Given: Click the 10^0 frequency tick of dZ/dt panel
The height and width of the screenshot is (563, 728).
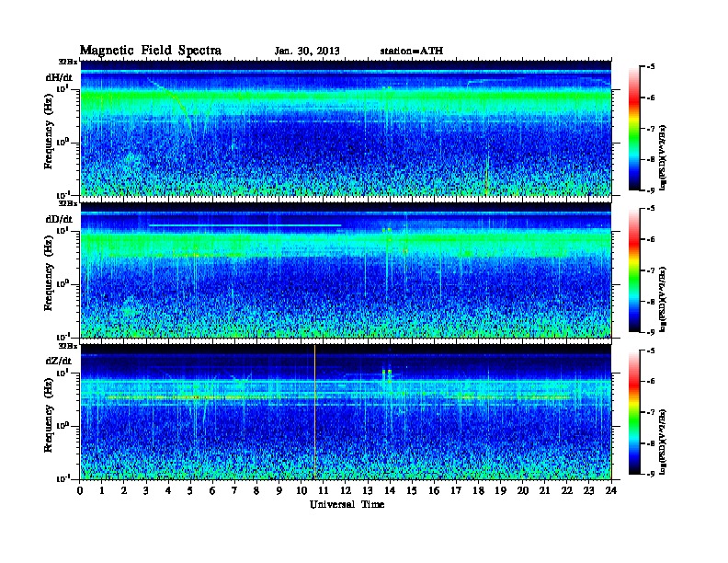Looking at the screenshot, I should point(63,425).
